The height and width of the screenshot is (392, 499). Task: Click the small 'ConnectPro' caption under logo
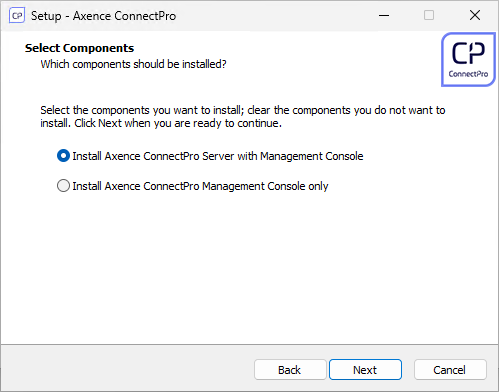[x=468, y=74]
